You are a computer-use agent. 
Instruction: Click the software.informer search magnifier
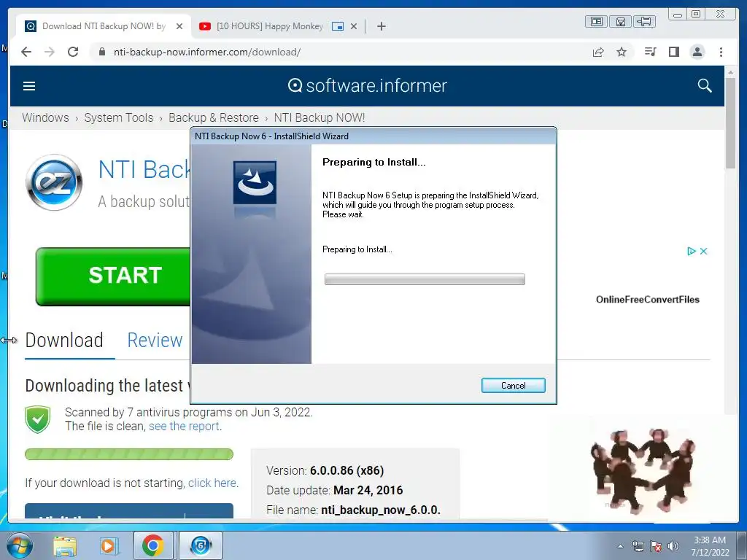(x=705, y=86)
